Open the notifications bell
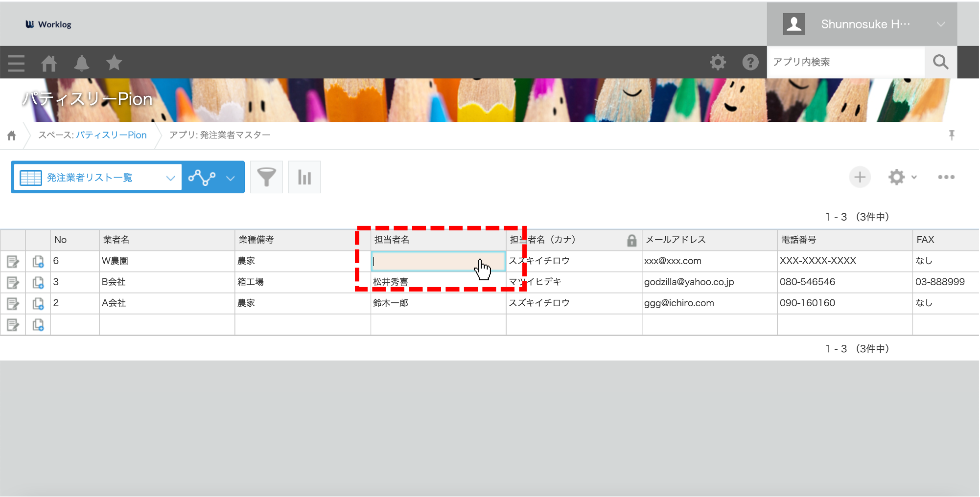This screenshot has height=497, width=980. (82, 63)
